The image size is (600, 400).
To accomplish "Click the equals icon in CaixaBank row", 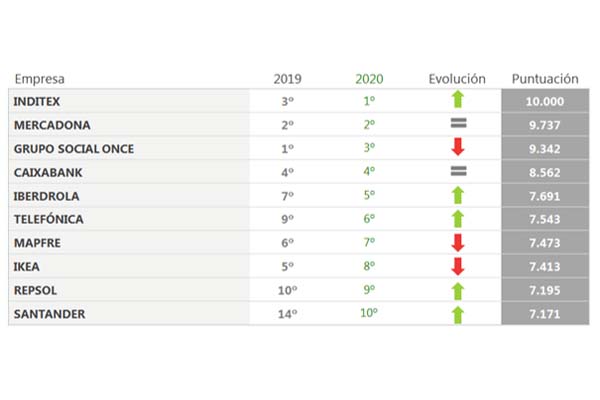I will [x=459, y=171].
